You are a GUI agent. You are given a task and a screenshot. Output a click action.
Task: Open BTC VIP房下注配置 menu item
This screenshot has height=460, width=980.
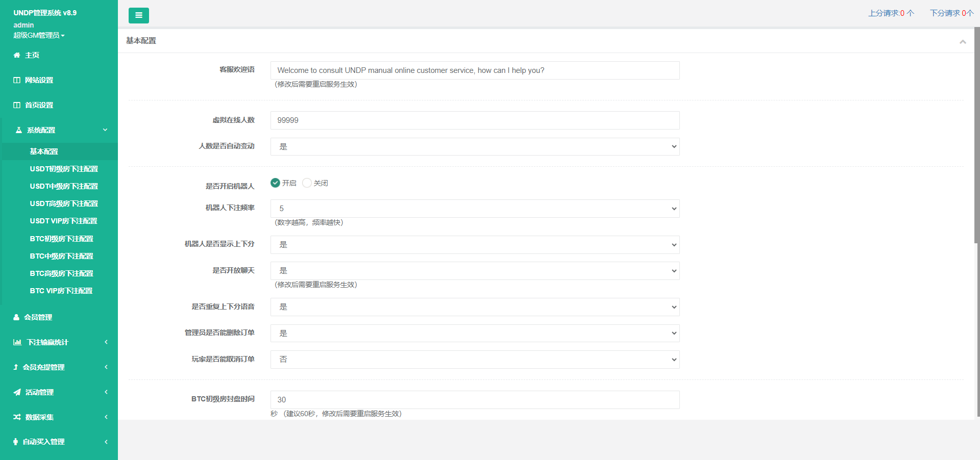(x=61, y=291)
